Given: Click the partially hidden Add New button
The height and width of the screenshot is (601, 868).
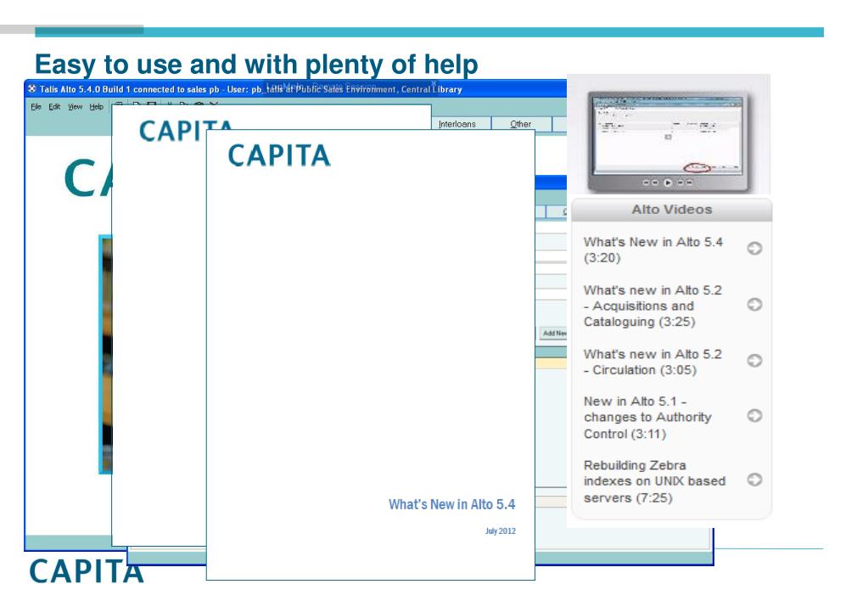Looking at the screenshot, I should pyautogui.click(x=553, y=334).
